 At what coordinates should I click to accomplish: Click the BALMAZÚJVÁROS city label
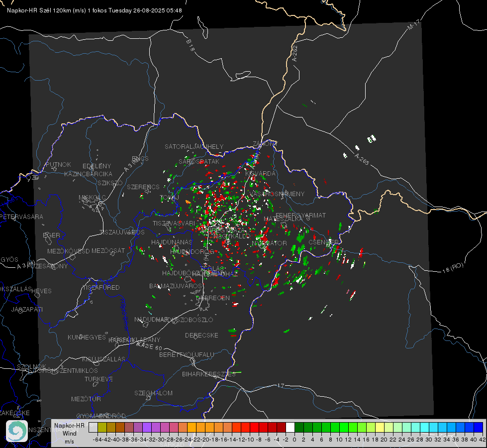176,286
